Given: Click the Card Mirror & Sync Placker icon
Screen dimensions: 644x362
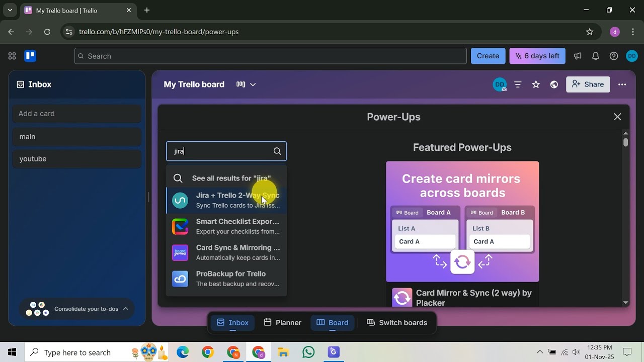Looking at the screenshot, I should [402, 298].
